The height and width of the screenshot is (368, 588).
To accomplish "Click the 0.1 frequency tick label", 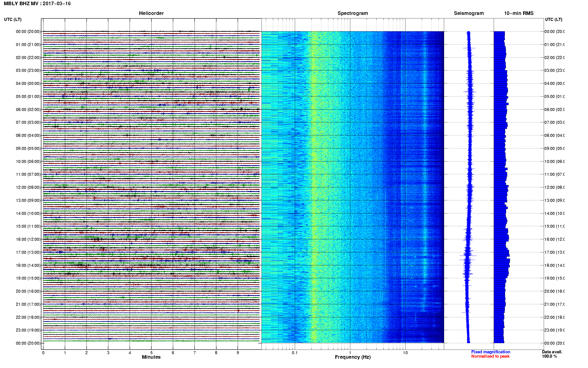I will [x=295, y=353].
